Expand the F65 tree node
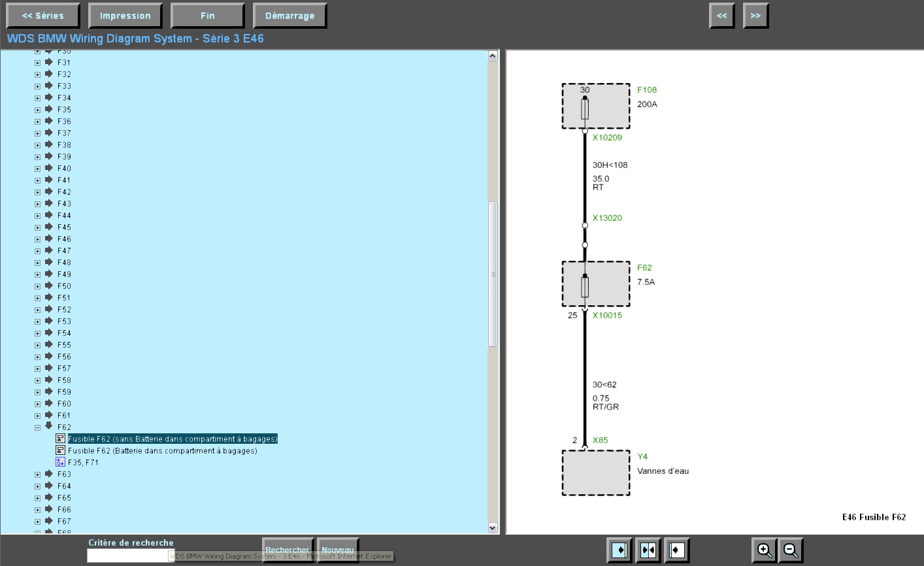Viewport: 924px width, 566px height. pos(37,498)
